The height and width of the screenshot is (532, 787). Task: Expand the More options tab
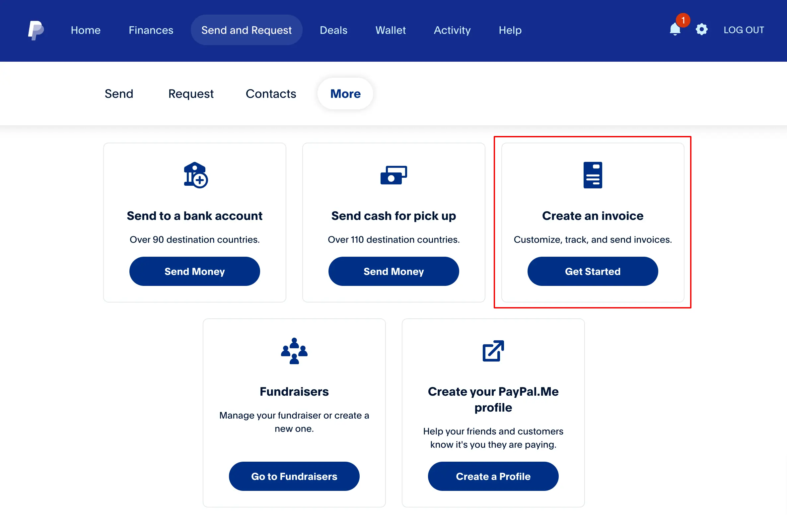(345, 94)
